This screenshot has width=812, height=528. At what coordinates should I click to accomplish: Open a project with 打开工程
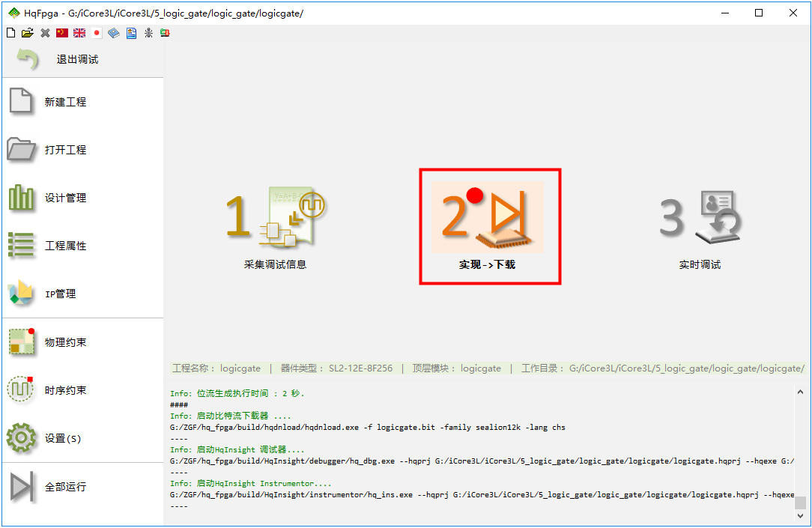[65, 150]
